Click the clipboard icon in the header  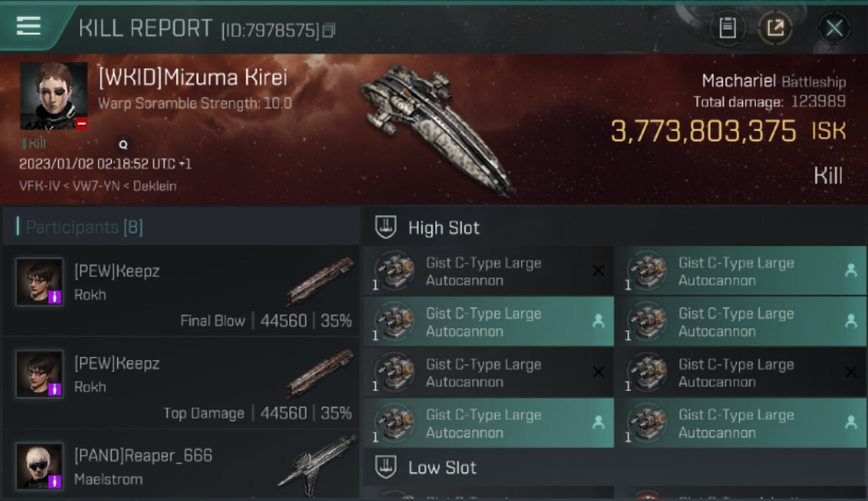tap(727, 28)
